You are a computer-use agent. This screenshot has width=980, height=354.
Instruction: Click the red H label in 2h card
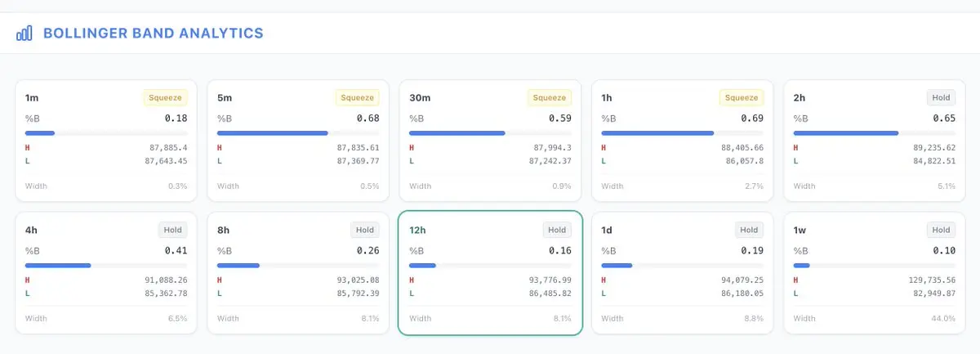pyautogui.click(x=796, y=148)
